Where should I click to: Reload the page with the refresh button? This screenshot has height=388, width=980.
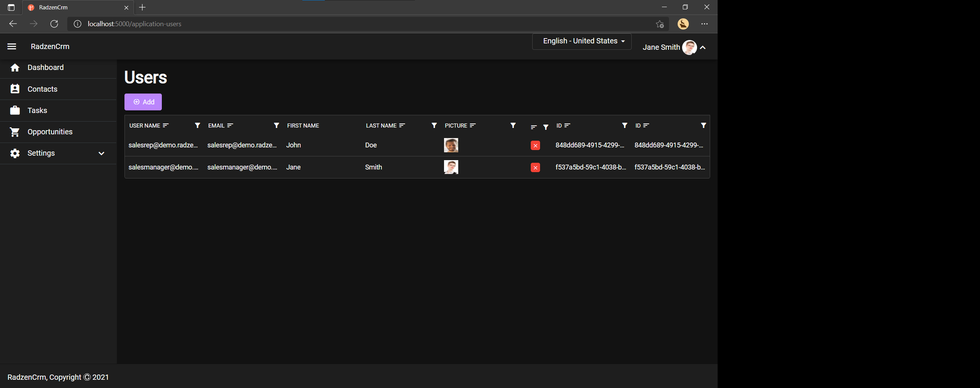point(54,24)
